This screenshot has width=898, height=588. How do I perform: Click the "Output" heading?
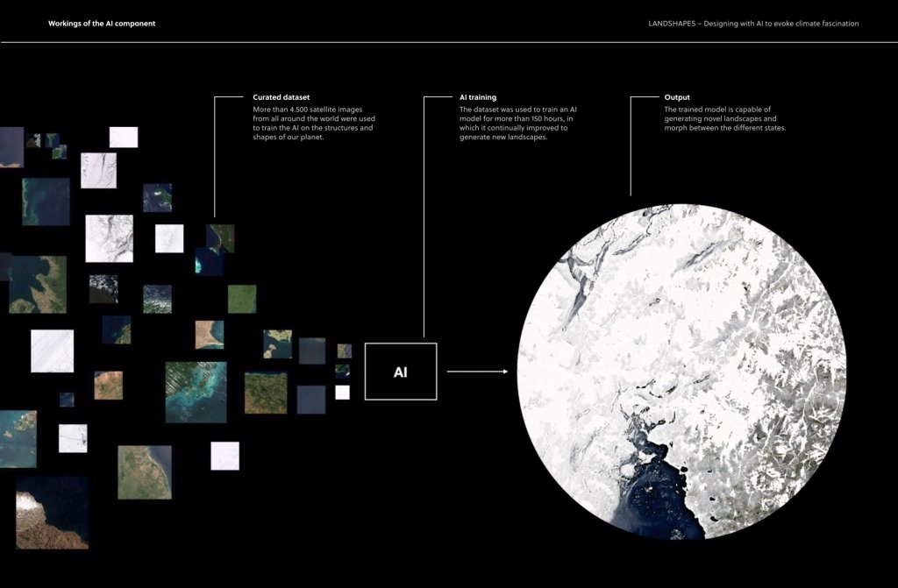pos(677,97)
